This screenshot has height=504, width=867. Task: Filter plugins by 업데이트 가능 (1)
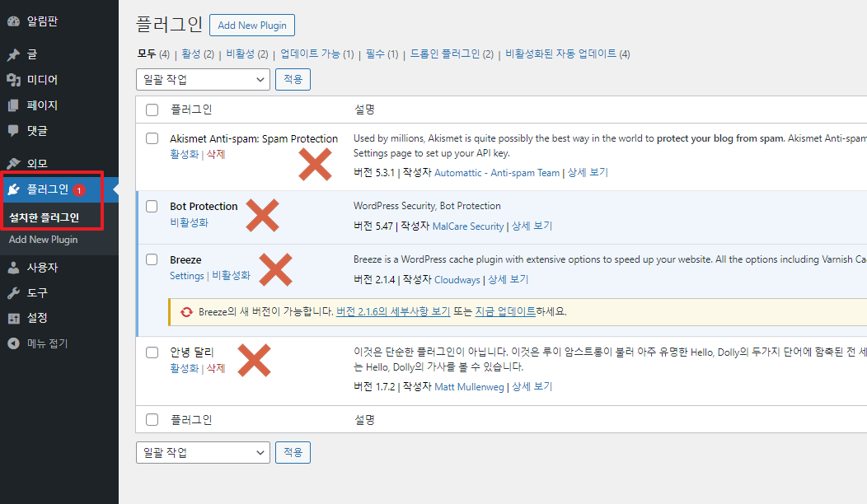316,54
